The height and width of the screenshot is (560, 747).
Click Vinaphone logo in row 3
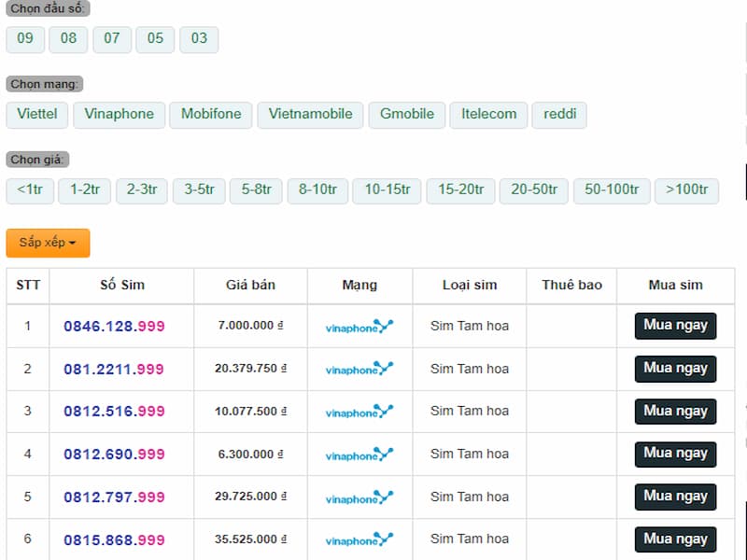tap(359, 412)
